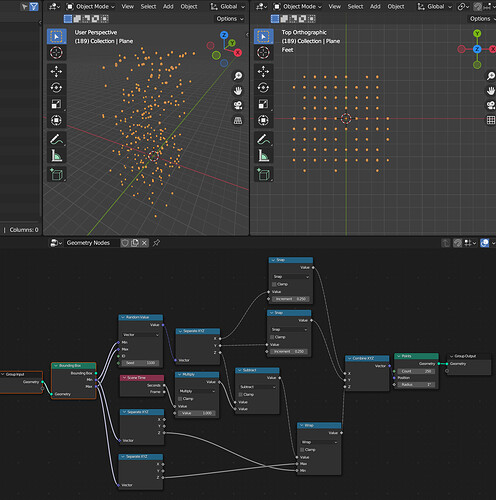Click the blue funnel filter icon in the spreadsheet header
Image resolution: width=496 pixels, height=500 pixels.
coord(34,6)
